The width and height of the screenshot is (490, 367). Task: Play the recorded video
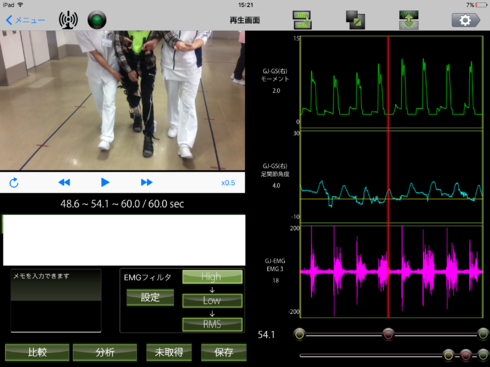coord(105,182)
